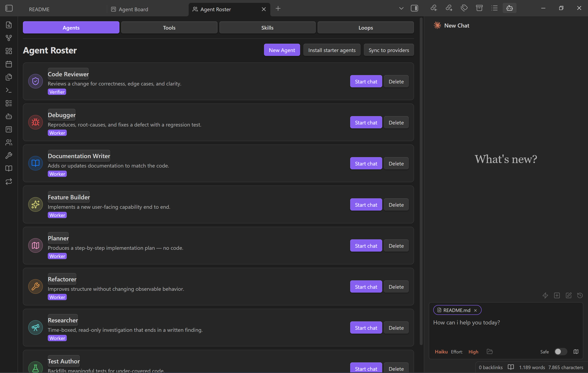Select the Agents section tab
The width and height of the screenshot is (588, 373).
coord(71,28)
